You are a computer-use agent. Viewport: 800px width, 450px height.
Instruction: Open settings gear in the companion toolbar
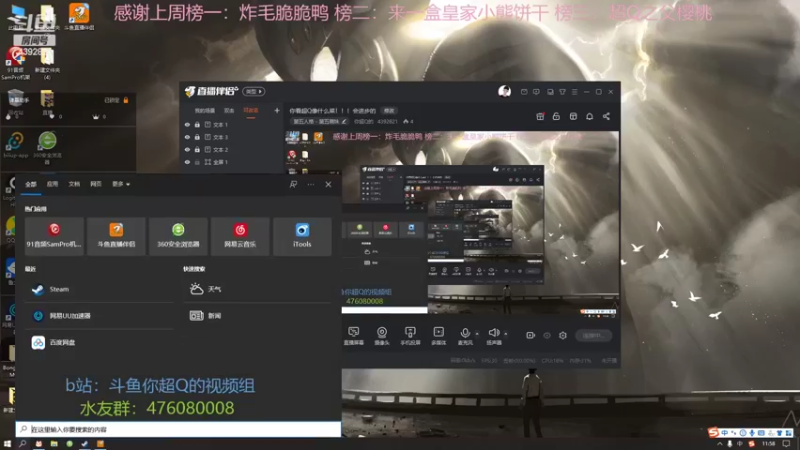tap(563, 335)
